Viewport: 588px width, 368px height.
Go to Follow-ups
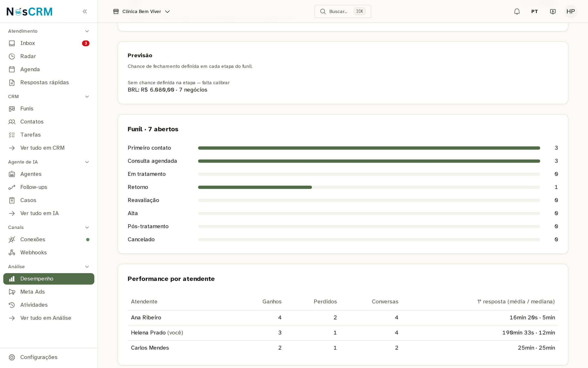pos(49,187)
